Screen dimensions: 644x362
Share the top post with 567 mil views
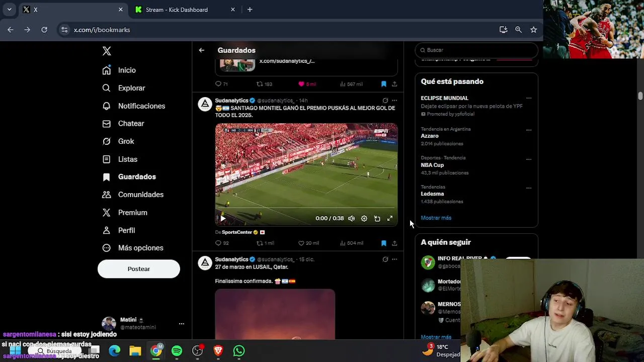394,84
